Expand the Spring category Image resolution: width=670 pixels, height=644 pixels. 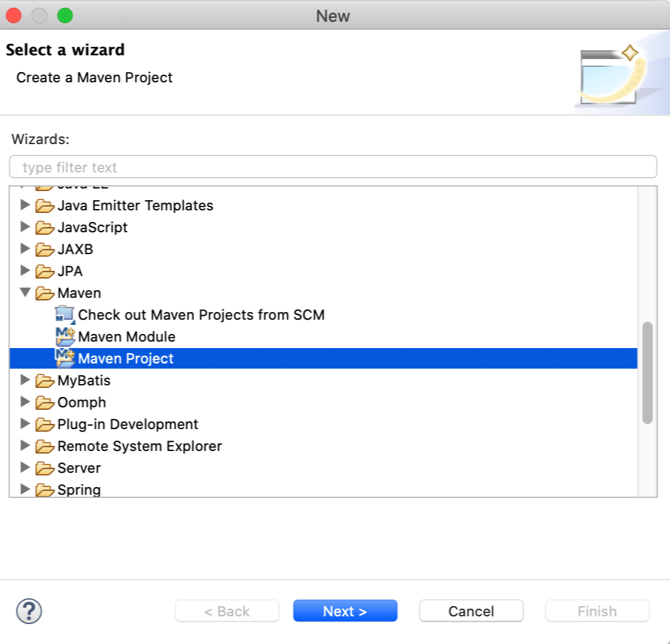[x=25, y=489]
